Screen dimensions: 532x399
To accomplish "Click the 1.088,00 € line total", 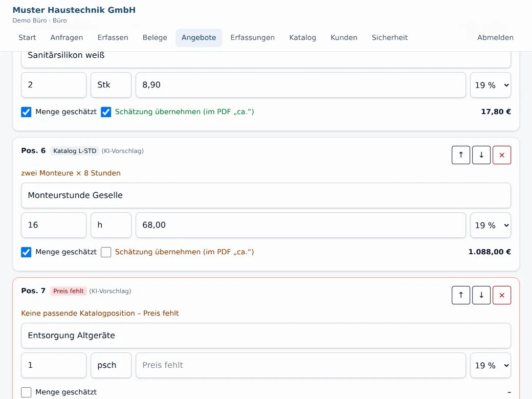I will 490,252.
